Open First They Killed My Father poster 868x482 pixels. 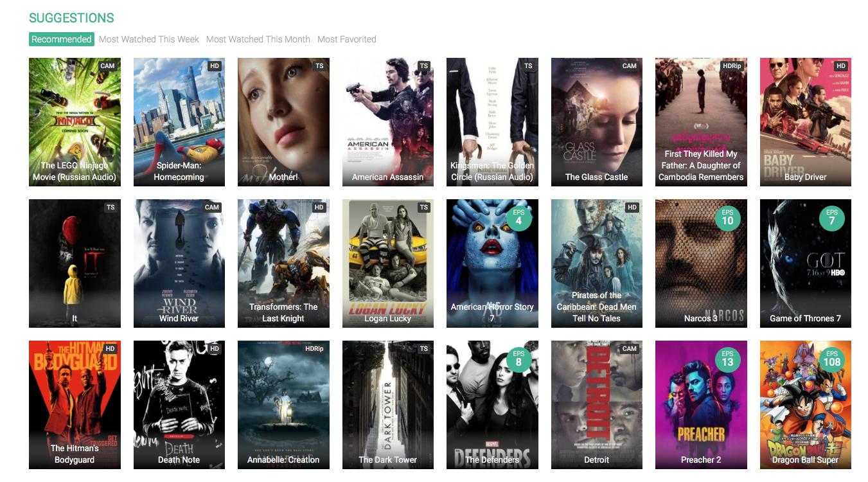click(x=701, y=122)
